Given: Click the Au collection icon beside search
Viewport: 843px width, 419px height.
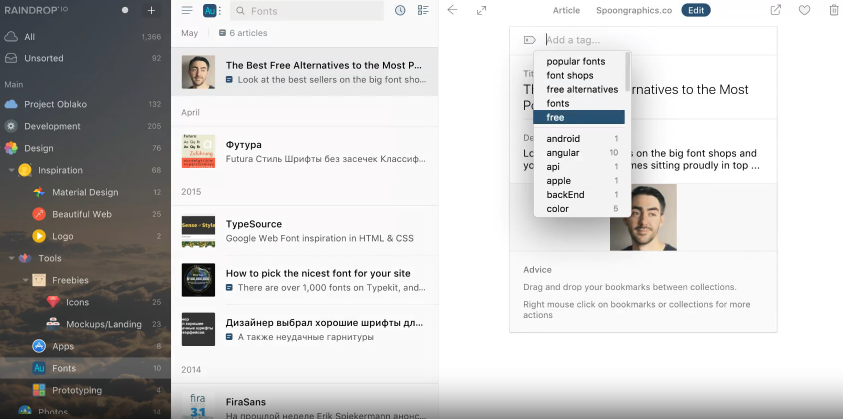Looking at the screenshot, I should click(210, 10).
